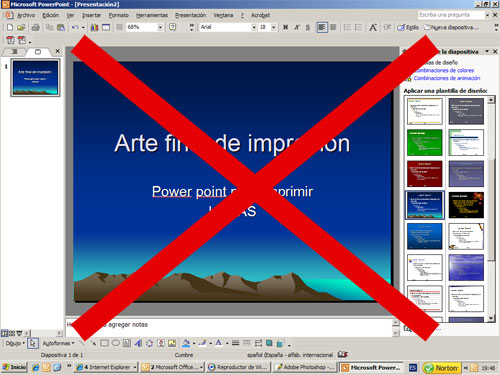This screenshot has width=500, height=375.
Task: Switch to Slide Sorter view button
Action: 12,333
